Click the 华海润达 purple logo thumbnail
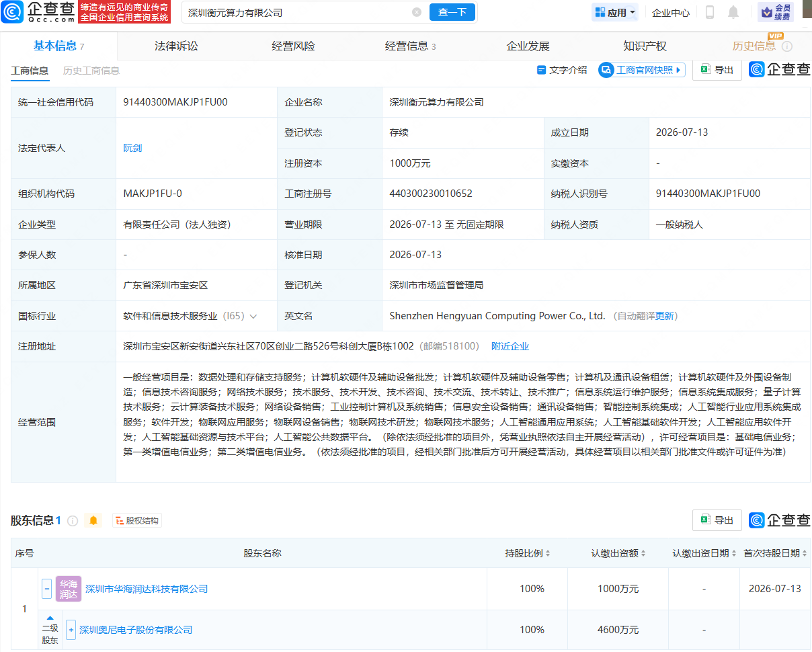Screen dimensions: 812x652 click(69, 589)
